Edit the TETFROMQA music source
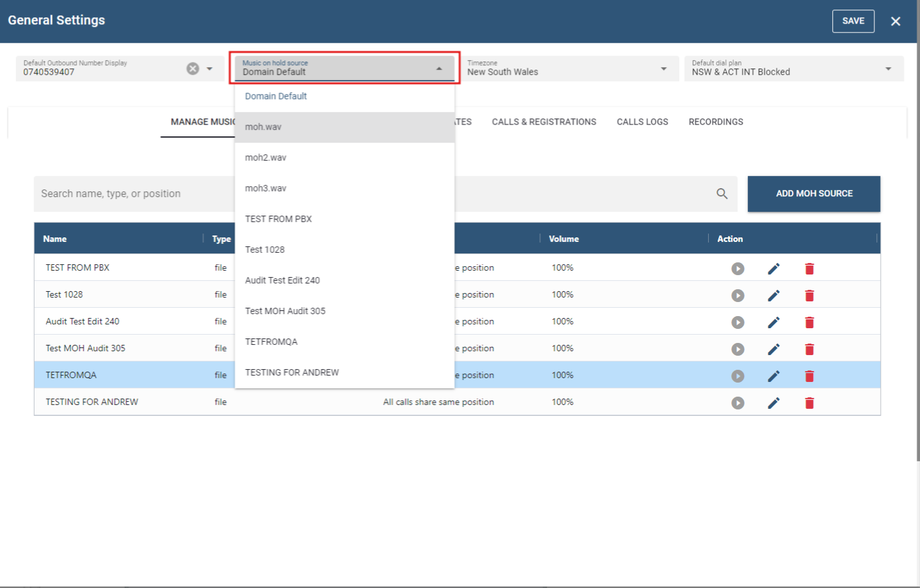The image size is (920, 588). (773, 376)
